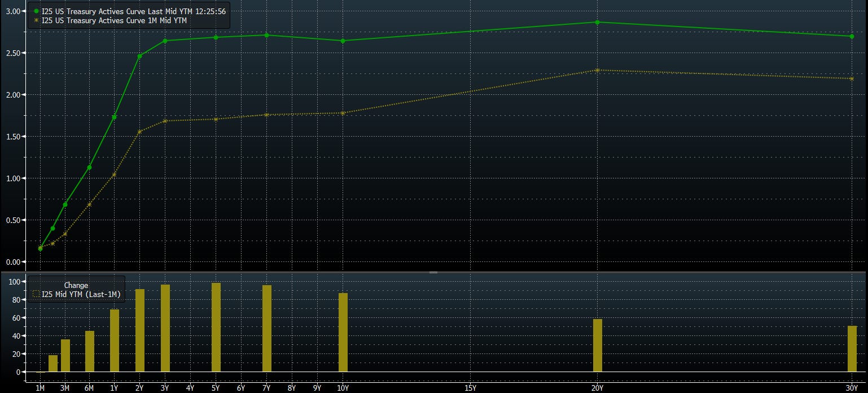This screenshot has width=868, height=393.
Task: Click the 5Y change bar
Action: click(216, 327)
